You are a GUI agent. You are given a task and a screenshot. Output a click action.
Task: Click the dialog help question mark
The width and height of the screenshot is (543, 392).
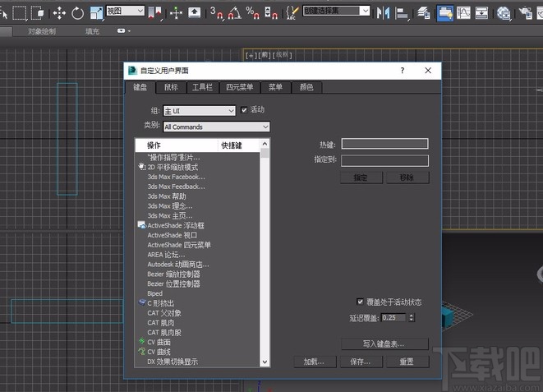click(403, 71)
